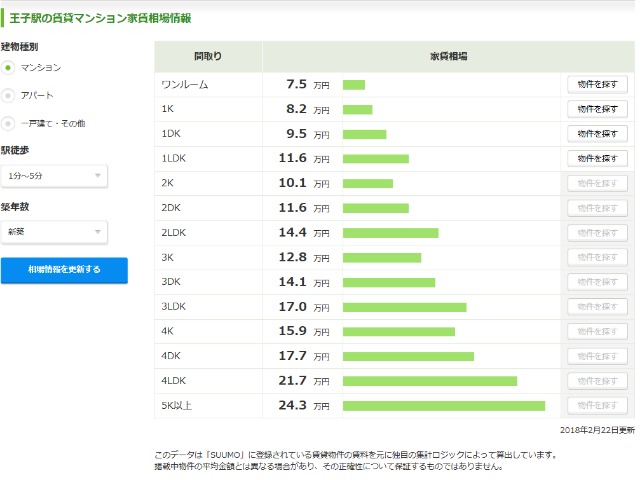Click the green bar for 5K以上
Viewport: 640px width, 480px height.
tap(444, 406)
